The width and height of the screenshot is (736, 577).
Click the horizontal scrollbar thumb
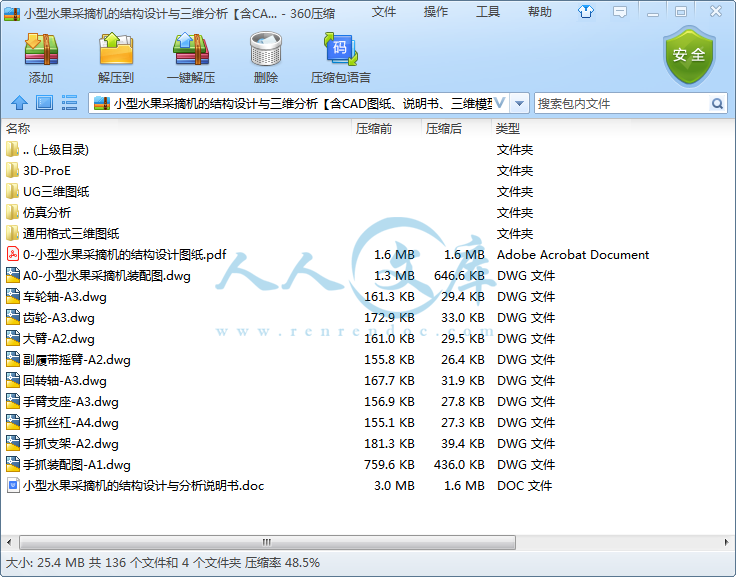[267, 542]
